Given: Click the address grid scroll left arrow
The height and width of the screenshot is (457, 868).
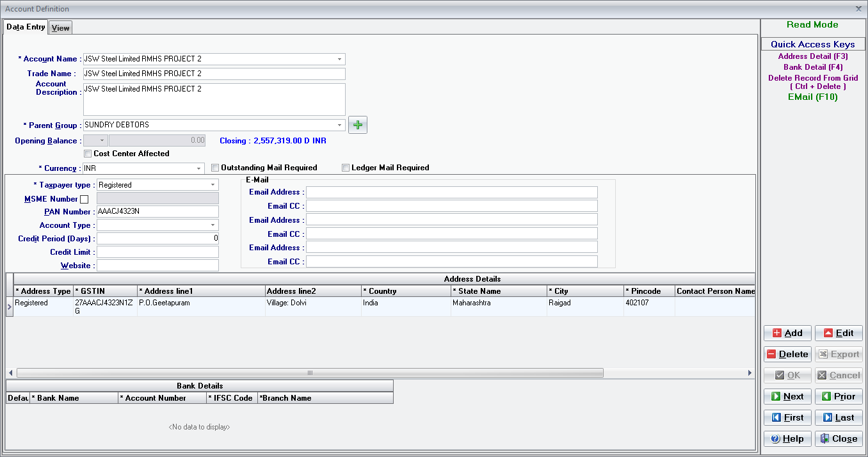Looking at the screenshot, I should 10,373.
